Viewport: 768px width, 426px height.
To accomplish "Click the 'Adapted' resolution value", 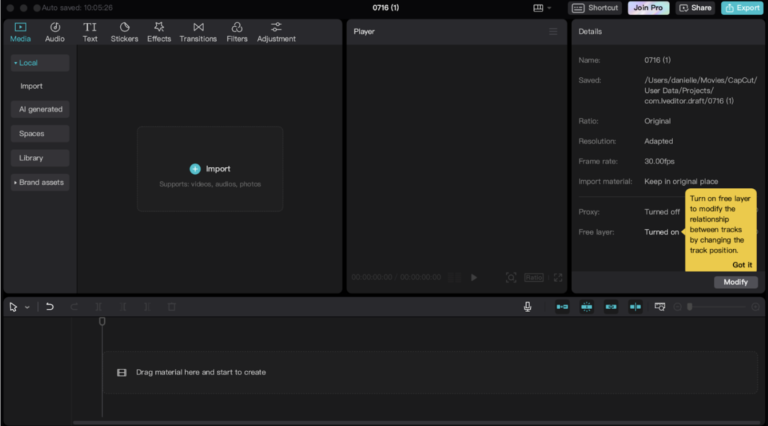I will point(658,141).
